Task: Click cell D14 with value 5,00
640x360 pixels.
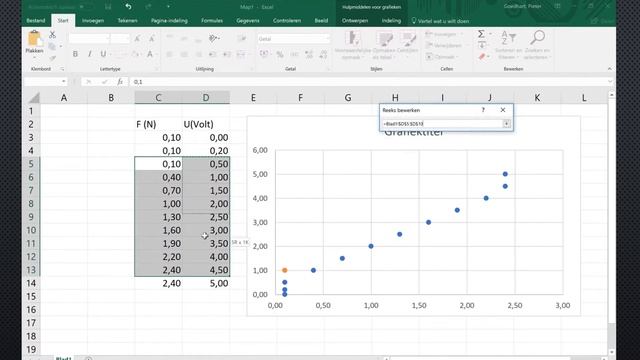Action: (x=206, y=283)
